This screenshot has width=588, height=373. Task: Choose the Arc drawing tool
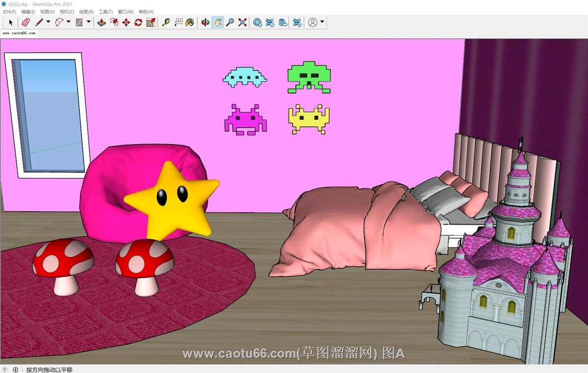[59, 23]
